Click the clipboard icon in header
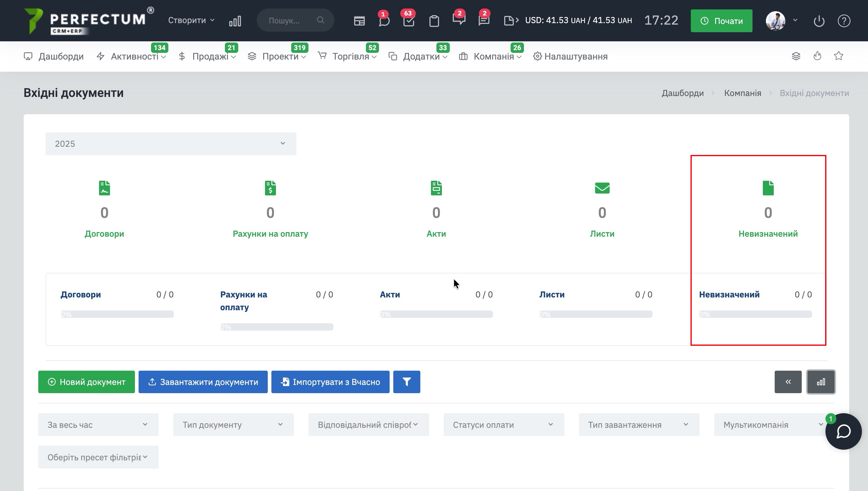 coord(434,21)
